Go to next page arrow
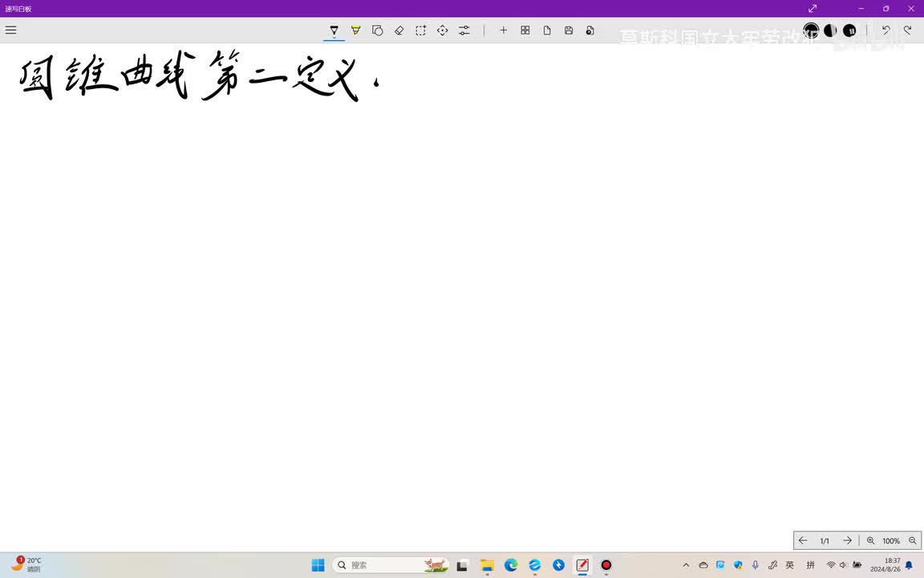 (x=847, y=540)
